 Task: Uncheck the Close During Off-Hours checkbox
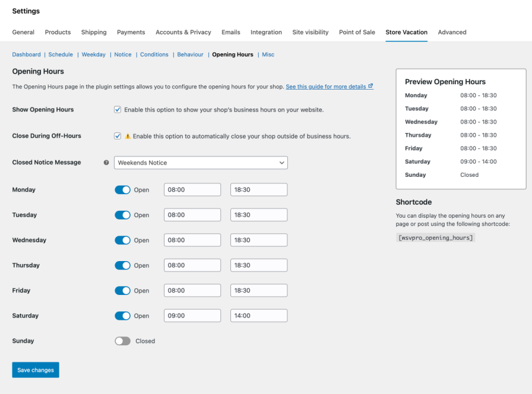118,136
